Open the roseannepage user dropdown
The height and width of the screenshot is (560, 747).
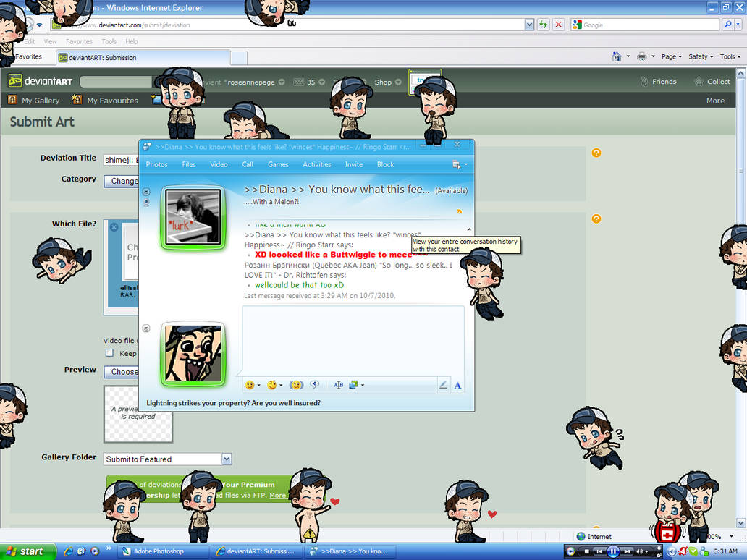pos(282,82)
